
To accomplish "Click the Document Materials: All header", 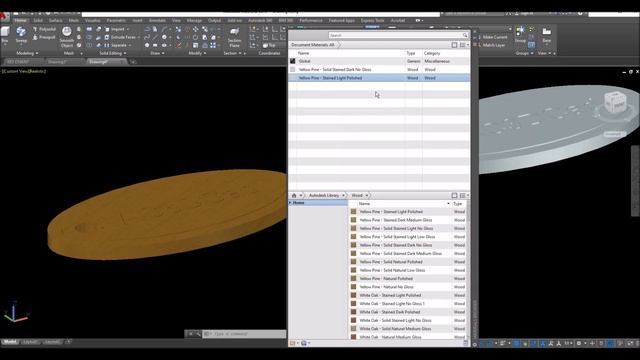I will tap(313, 45).
